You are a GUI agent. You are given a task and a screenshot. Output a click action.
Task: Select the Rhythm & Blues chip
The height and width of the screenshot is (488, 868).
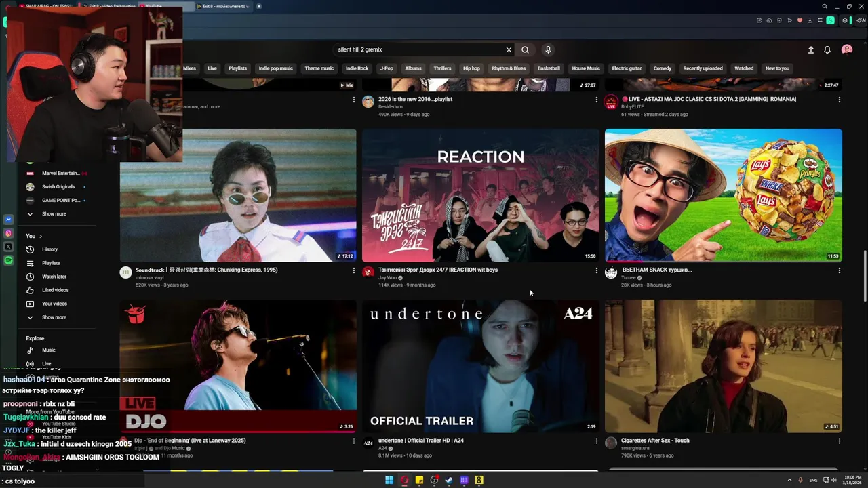509,68
